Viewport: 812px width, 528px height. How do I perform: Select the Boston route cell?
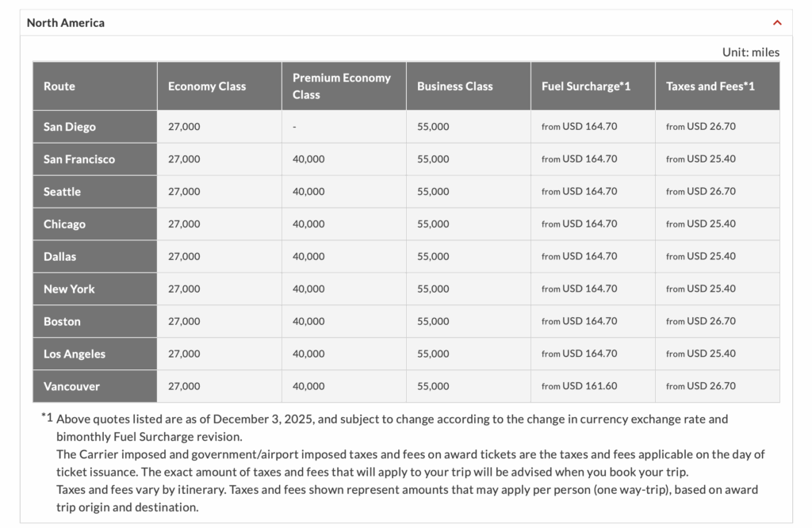[62, 322]
